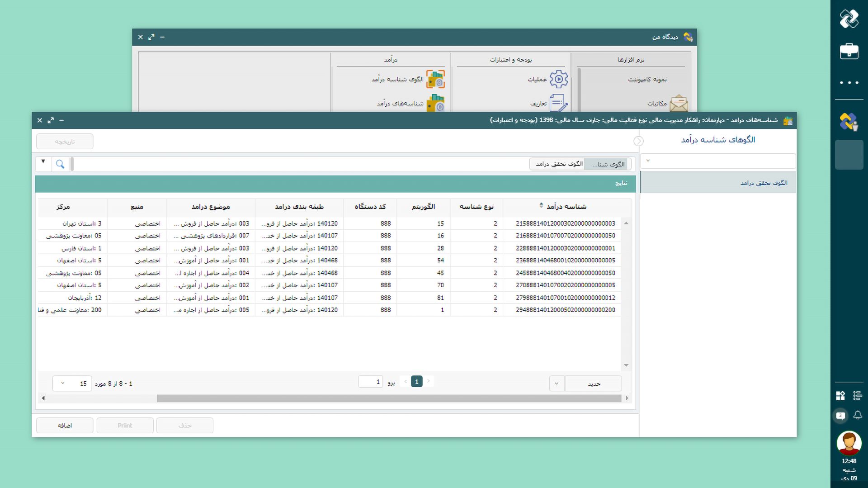Image resolution: width=868 pixels, height=488 pixels.
Task: Expand the dropdown arrow beside جدید button
Action: pos(557,384)
